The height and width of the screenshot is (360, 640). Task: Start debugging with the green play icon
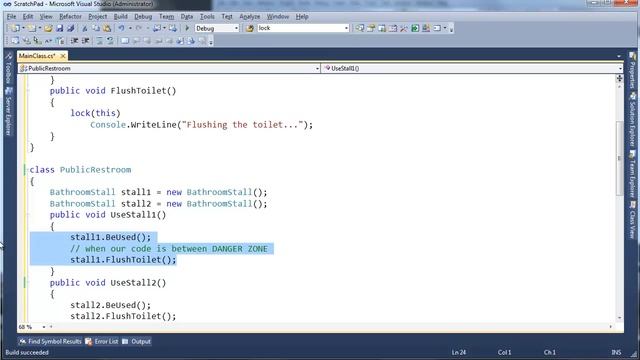[187, 28]
